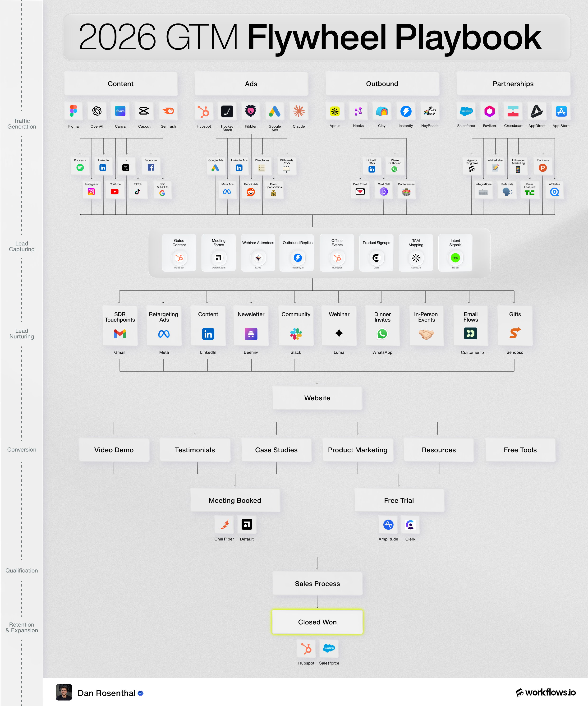Screen dimensions: 588x706
Task: Click the Traffic Generation stage label
Action: coord(22,124)
